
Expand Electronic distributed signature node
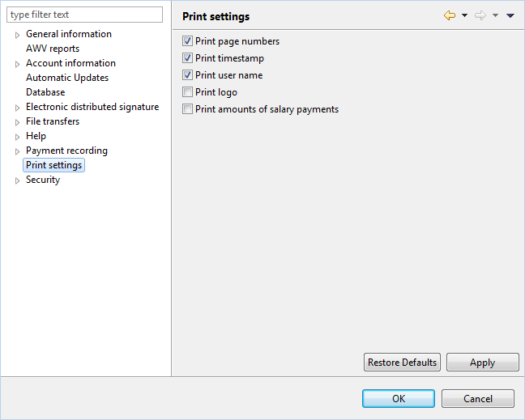pyautogui.click(x=17, y=108)
